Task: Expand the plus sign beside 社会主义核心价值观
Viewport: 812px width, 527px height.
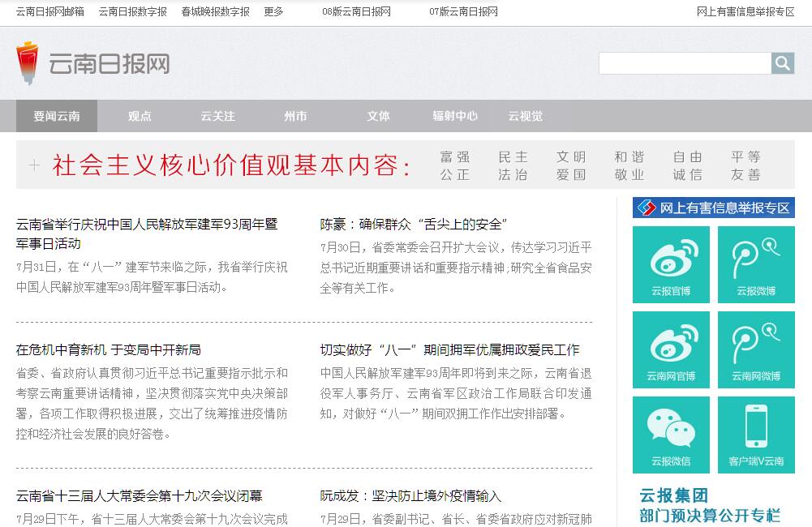Action: tap(34, 165)
